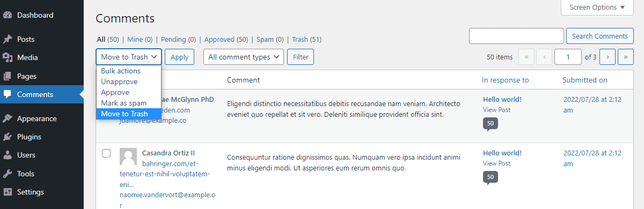Click the Apply button
644x209 pixels.
[x=179, y=57]
